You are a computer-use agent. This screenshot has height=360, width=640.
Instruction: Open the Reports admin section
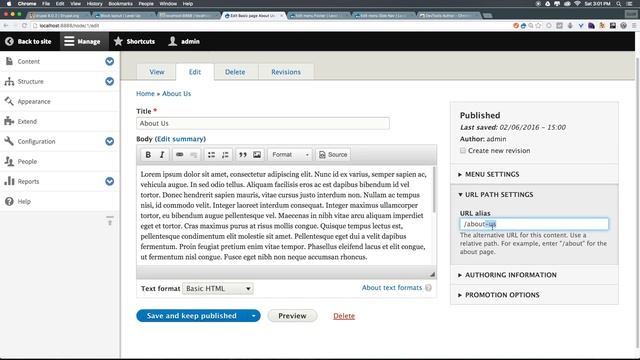(x=28, y=182)
